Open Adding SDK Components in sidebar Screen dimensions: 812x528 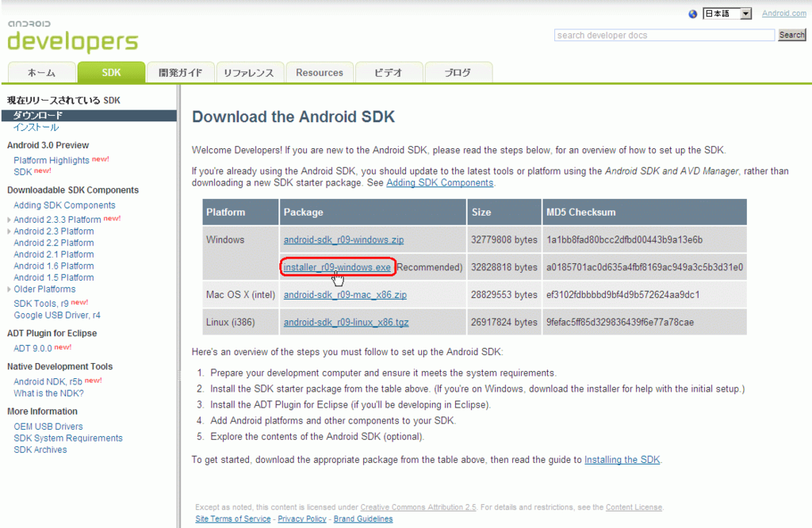tap(64, 205)
